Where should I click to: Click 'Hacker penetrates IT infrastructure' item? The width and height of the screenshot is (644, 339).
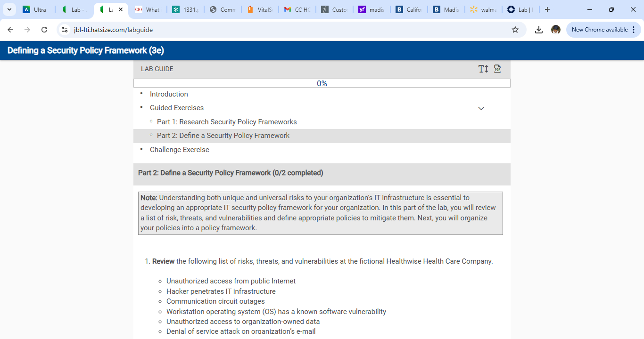pyautogui.click(x=221, y=291)
